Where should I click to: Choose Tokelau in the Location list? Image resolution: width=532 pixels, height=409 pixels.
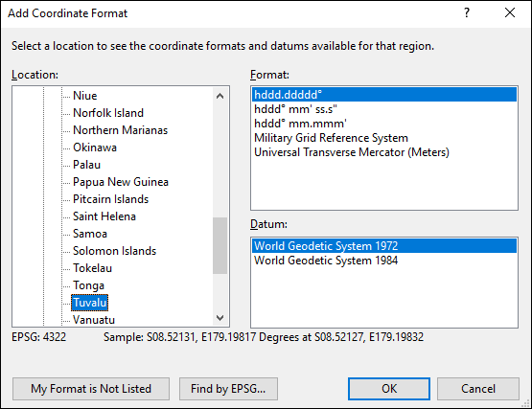92,268
